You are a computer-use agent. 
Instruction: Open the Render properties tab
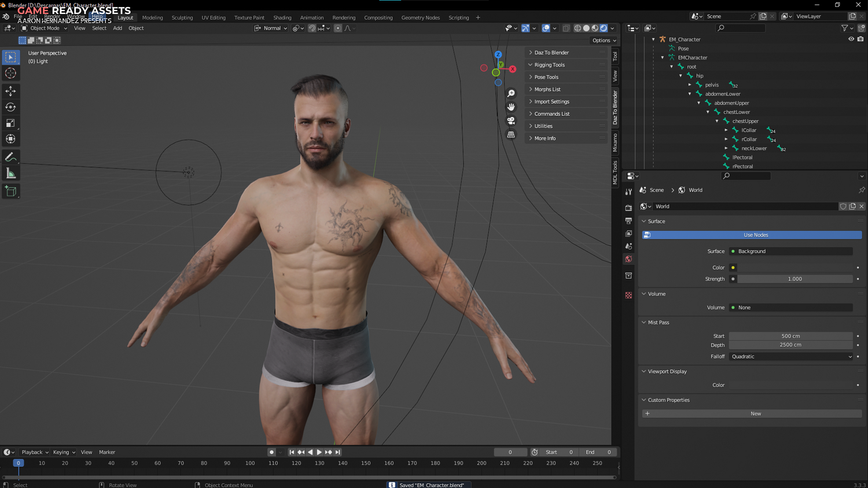[628, 208]
